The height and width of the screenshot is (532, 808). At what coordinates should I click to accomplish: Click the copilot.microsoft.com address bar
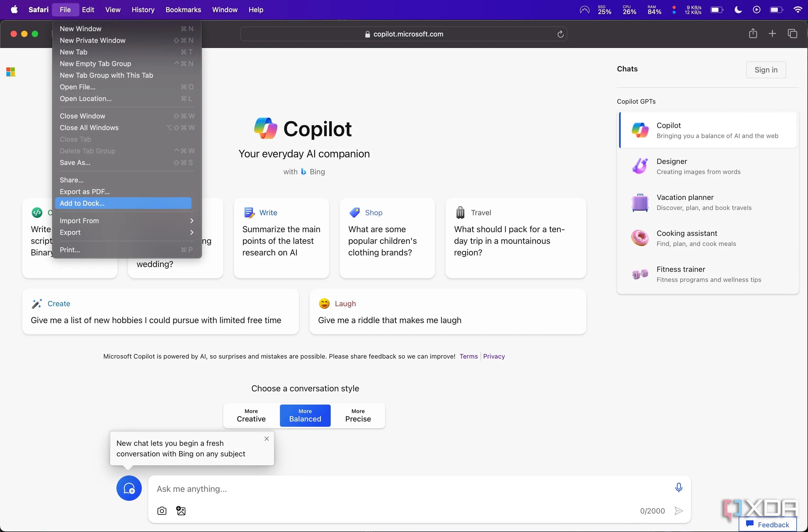(x=404, y=34)
